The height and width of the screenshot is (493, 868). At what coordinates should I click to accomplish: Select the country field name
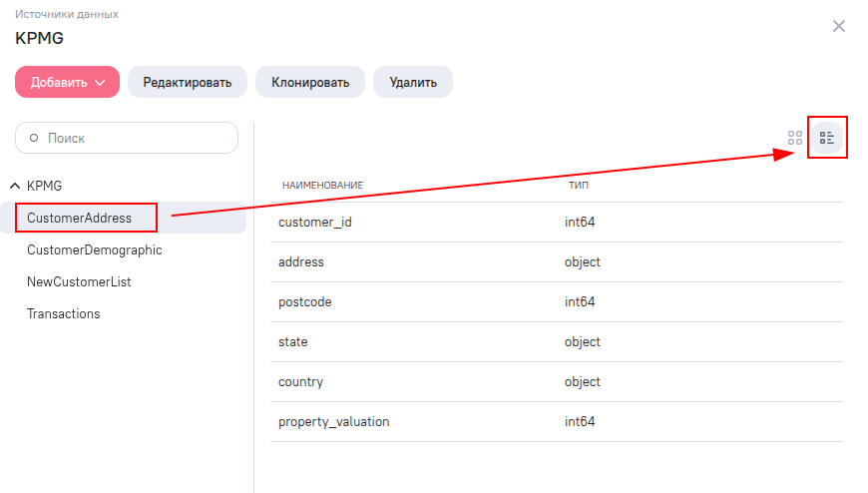pos(300,381)
